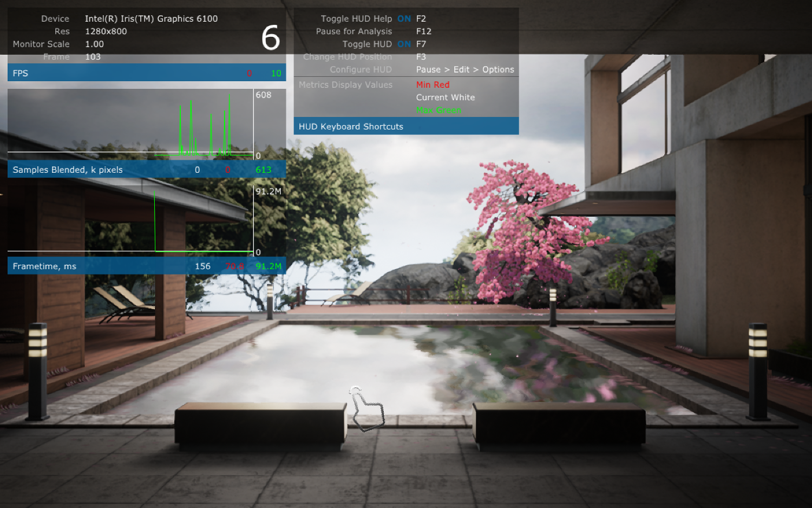The width and height of the screenshot is (812, 508).
Task: Click the green 613 max samples value
Action: [263, 170]
